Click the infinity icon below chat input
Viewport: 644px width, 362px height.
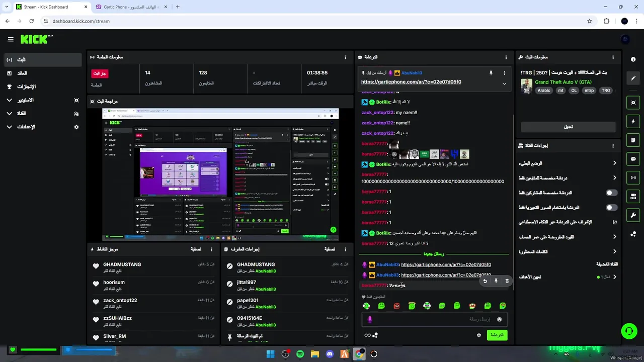[x=367, y=335]
